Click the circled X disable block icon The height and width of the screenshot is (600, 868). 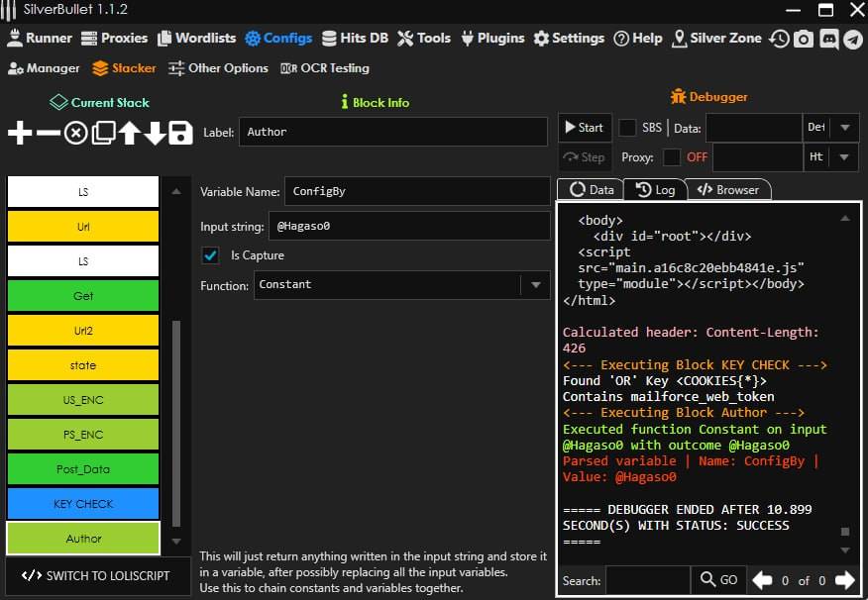pyautogui.click(x=75, y=133)
